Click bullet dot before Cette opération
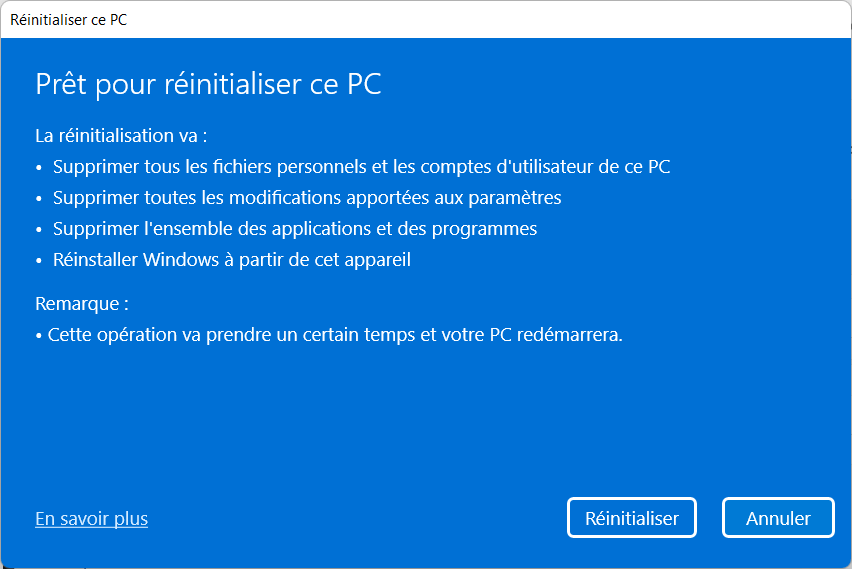This screenshot has height=569, width=852. pyautogui.click(x=39, y=336)
